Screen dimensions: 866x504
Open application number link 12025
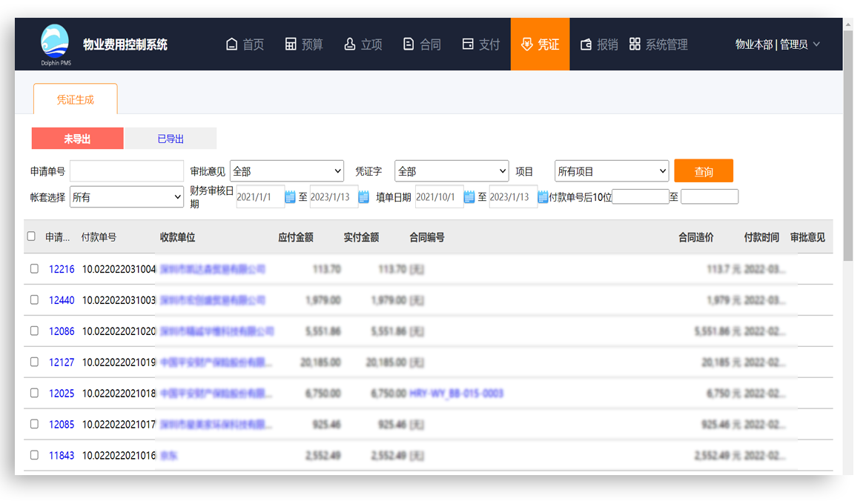pyautogui.click(x=62, y=394)
